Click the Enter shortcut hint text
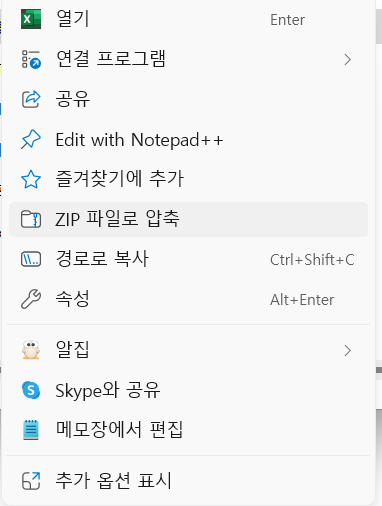The width and height of the screenshot is (382, 506). pyautogui.click(x=287, y=20)
